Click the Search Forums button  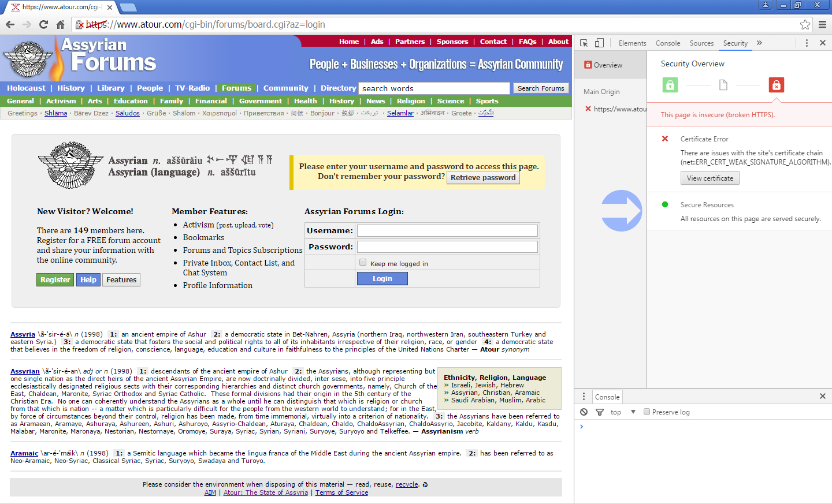(541, 88)
